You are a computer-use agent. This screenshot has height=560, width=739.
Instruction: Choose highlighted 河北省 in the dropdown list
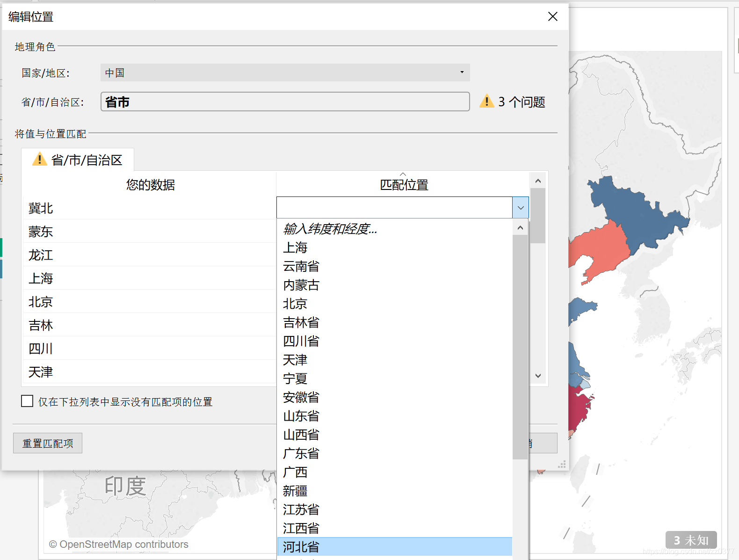tap(395, 547)
